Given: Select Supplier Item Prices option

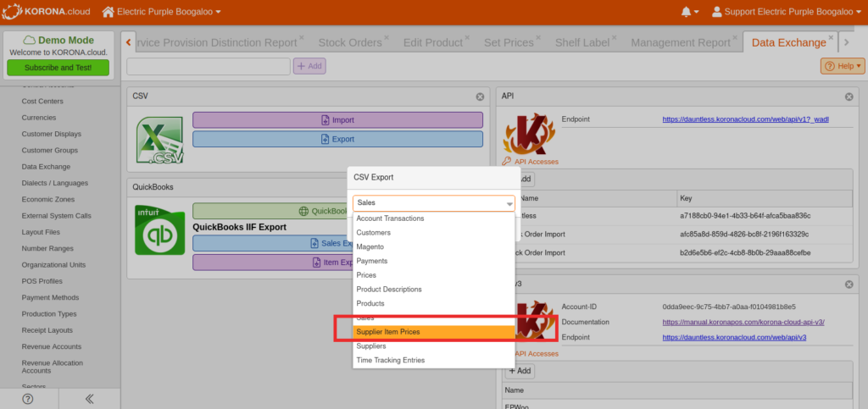Looking at the screenshot, I should 433,332.
